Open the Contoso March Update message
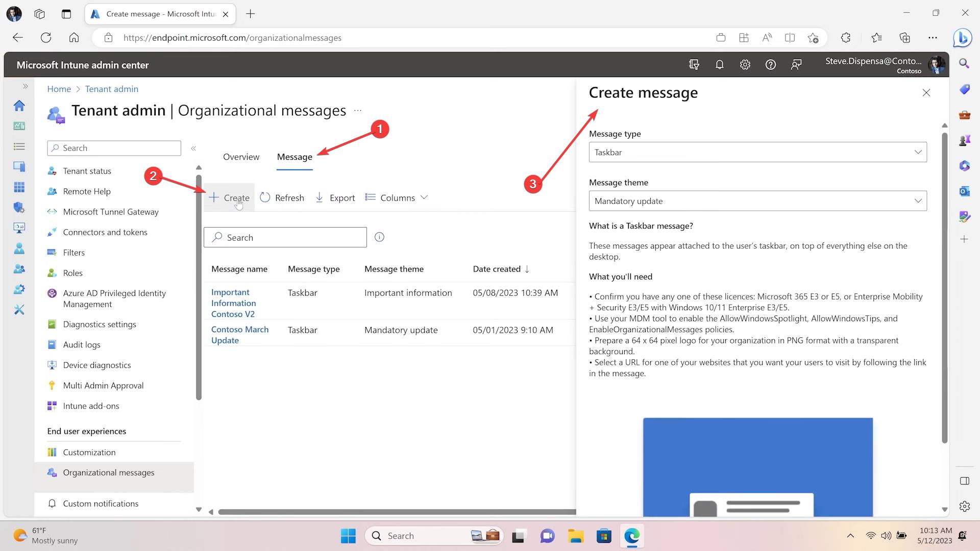The width and height of the screenshot is (980, 551). click(x=239, y=335)
